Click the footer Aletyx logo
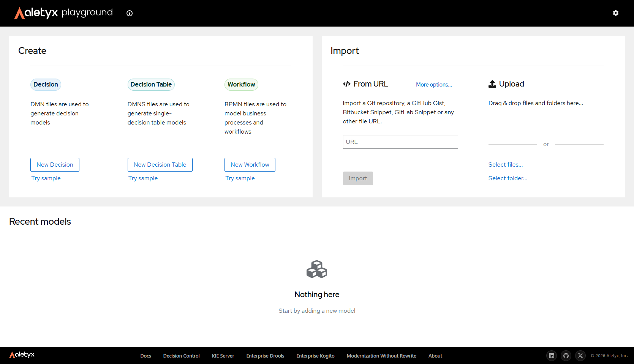The image size is (634, 364). (x=22, y=355)
